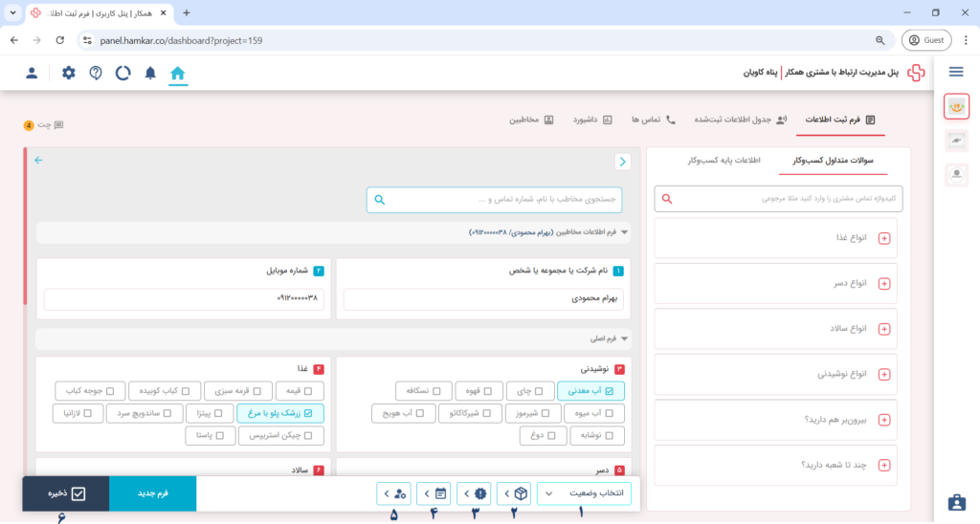Uncheck the آب معدنی checkbox

[609, 391]
